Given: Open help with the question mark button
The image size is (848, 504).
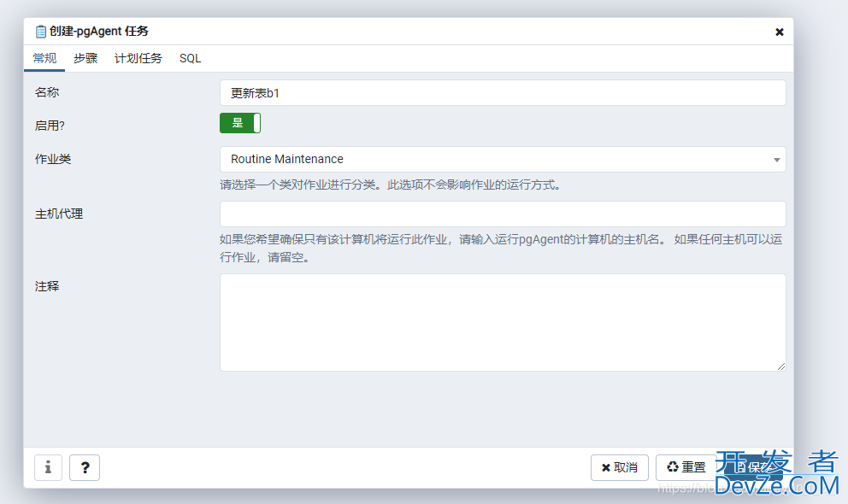Looking at the screenshot, I should tap(85, 467).
